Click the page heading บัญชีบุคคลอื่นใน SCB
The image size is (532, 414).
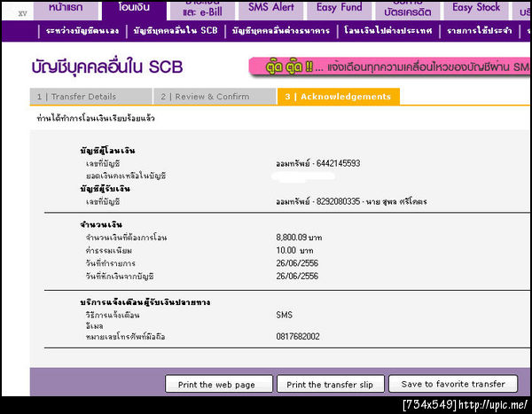point(107,66)
